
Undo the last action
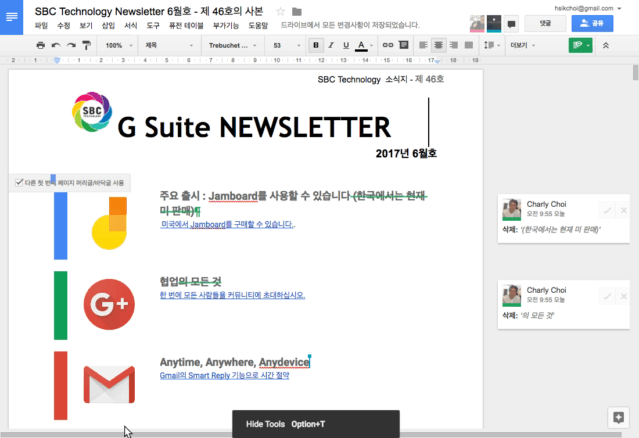56,45
